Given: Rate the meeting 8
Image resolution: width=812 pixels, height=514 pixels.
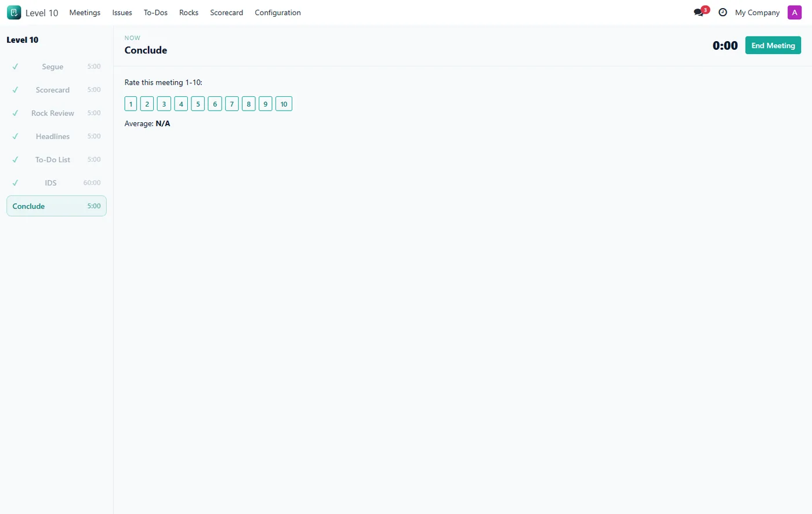Looking at the screenshot, I should [x=249, y=104].
